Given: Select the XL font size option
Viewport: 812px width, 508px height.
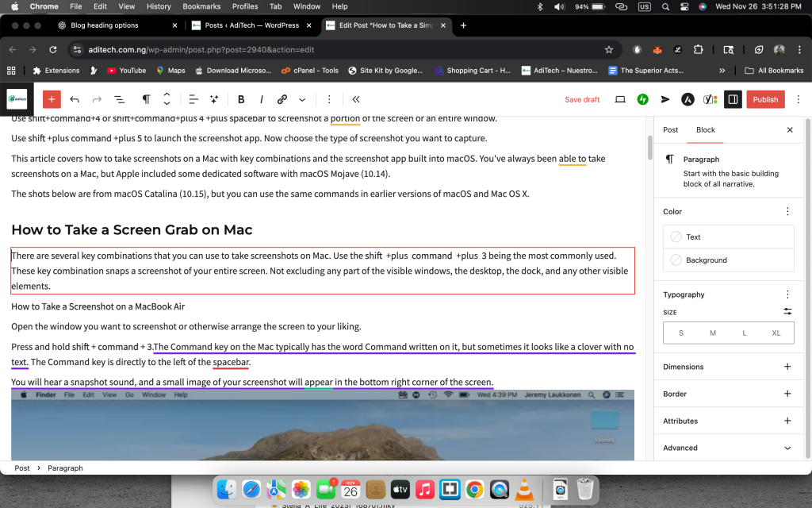Looking at the screenshot, I should [776, 333].
